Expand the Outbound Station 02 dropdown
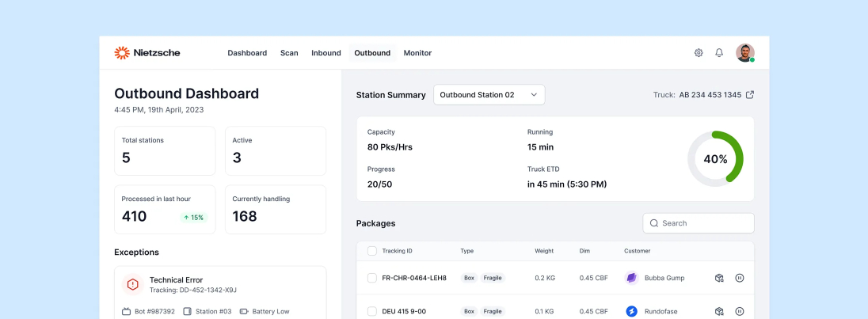The width and height of the screenshot is (868, 319). pyautogui.click(x=489, y=95)
